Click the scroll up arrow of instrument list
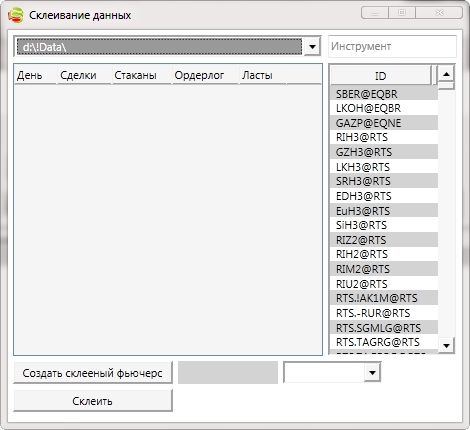 pos(446,74)
